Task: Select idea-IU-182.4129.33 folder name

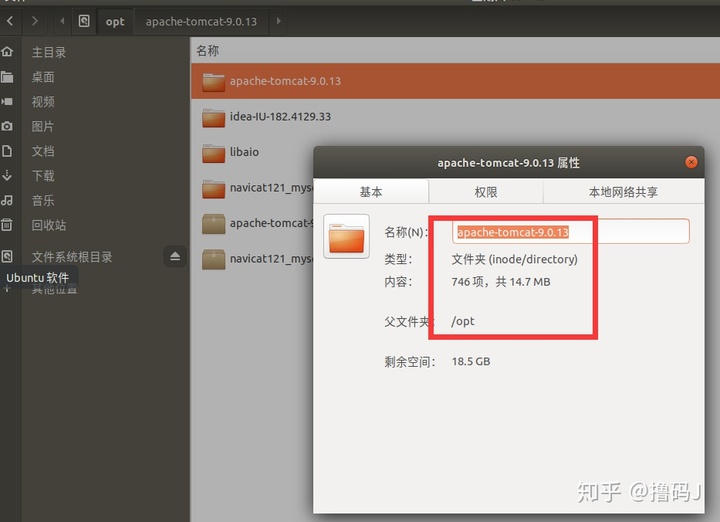Action: click(x=280, y=117)
